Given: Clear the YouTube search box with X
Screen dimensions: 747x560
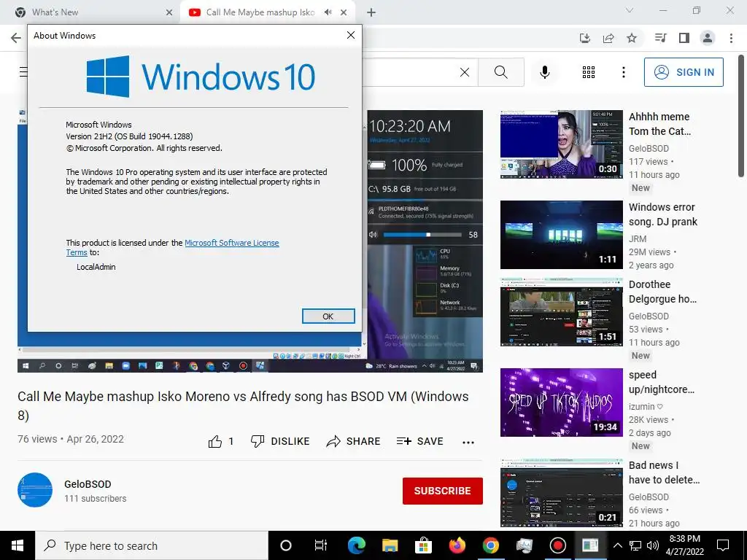Looking at the screenshot, I should pos(465,72).
